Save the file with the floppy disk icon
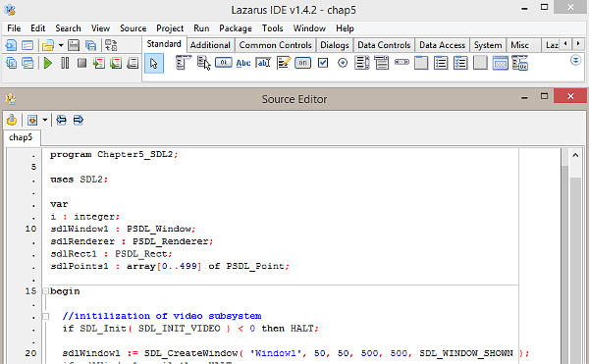The image size is (589, 364). click(x=74, y=45)
